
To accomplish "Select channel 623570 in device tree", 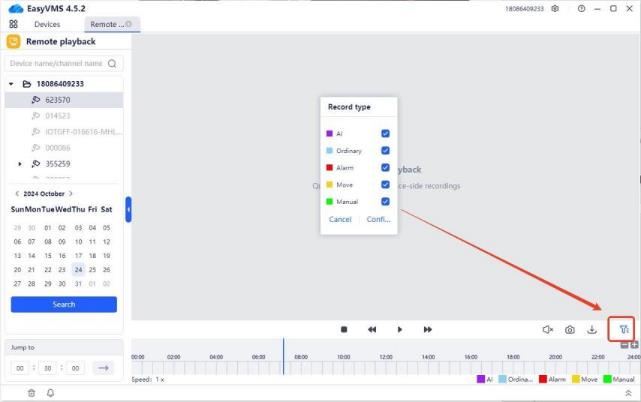I will pos(58,100).
